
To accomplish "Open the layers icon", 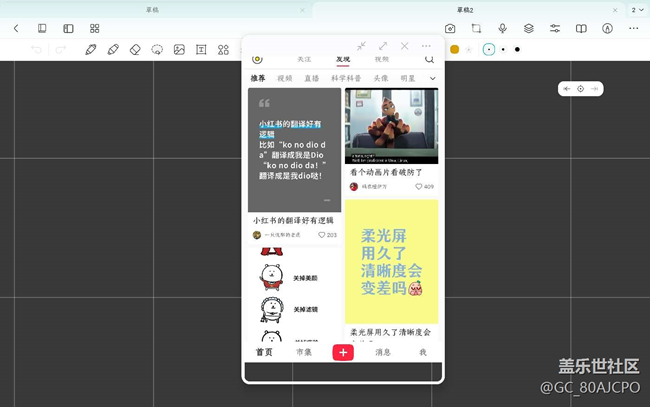I will click(529, 28).
